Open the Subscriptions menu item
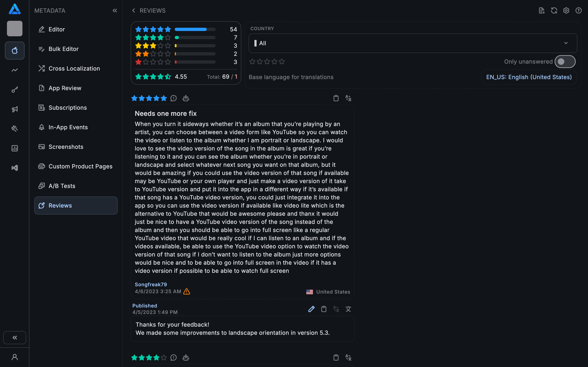The height and width of the screenshot is (367, 588). (x=68, y=107)
